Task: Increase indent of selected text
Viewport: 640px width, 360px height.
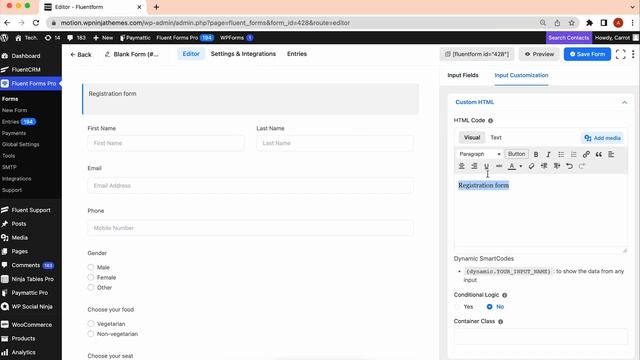Action: tap(557, 166)
